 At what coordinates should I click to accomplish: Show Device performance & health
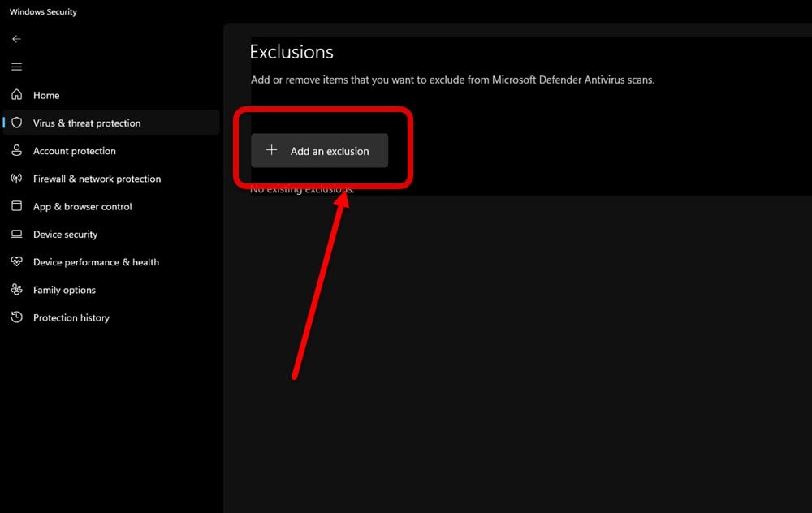[111, 262]
